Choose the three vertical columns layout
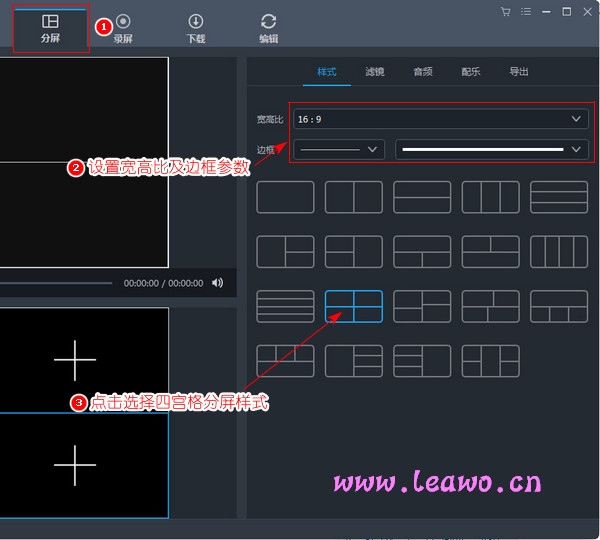Screen dimensions: 600x540 pos(491,197)
